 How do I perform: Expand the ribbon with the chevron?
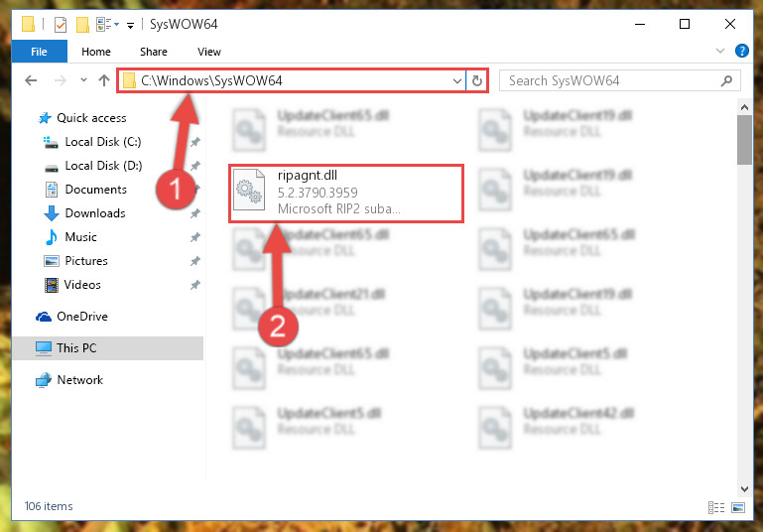[x=720, y=51]
